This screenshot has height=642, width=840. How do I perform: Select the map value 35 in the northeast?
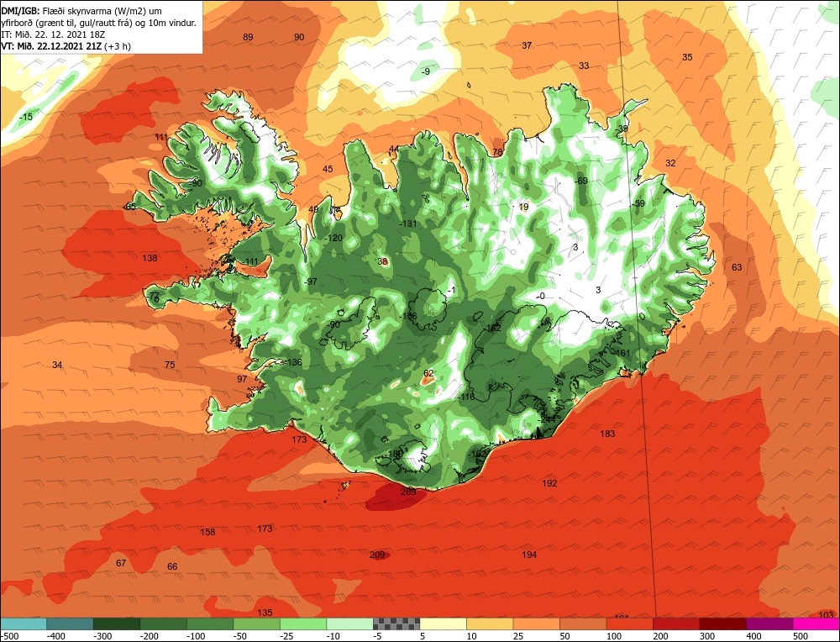[x=687, y=57]
